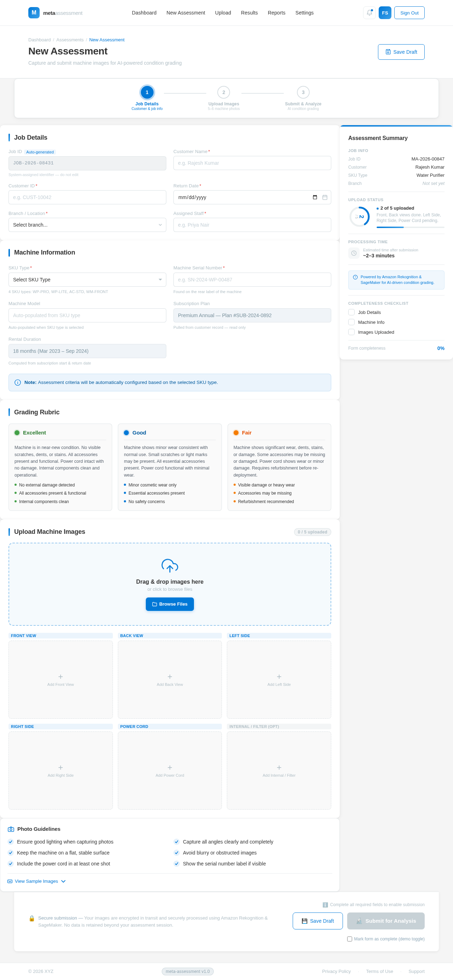Click the lock icon beside Secure submission
Viewport: 453px width, 980px height.
[x=32, y=918]
